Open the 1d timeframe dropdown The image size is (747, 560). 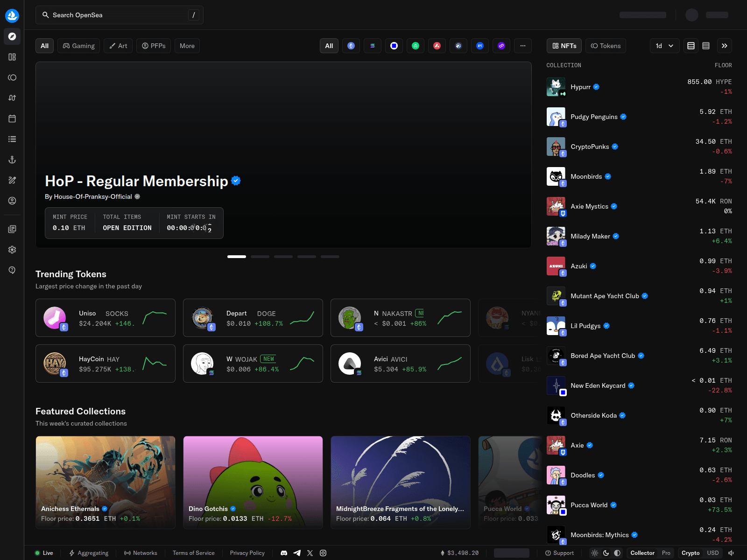tap(665, 46)
